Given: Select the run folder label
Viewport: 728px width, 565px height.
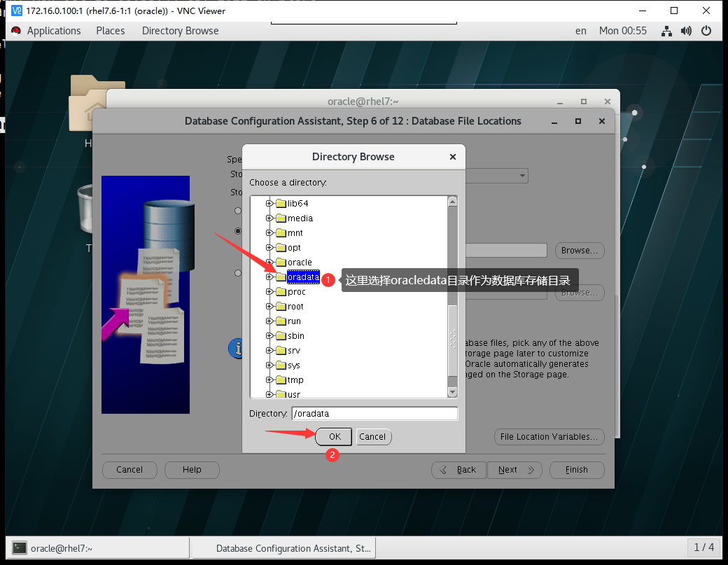Looking at the screenshot, I should [294, 321].
